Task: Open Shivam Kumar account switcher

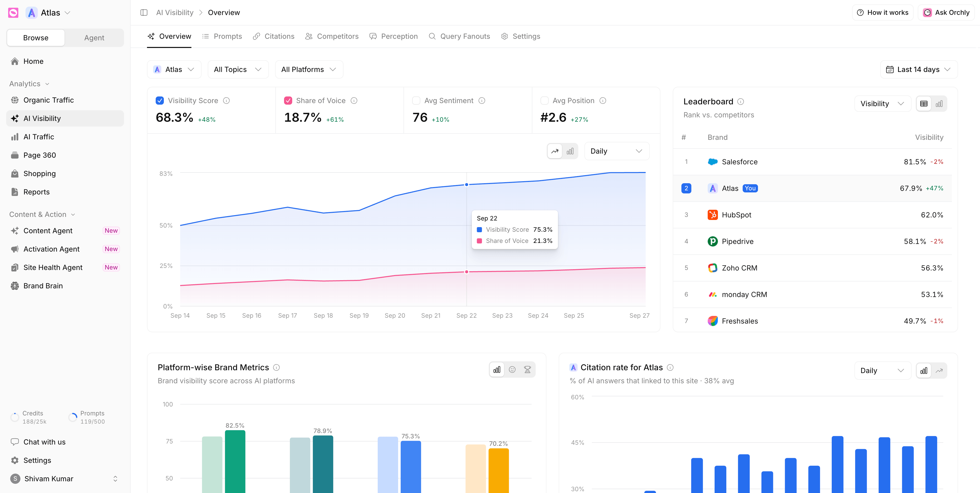Action: tap(65, 478)
